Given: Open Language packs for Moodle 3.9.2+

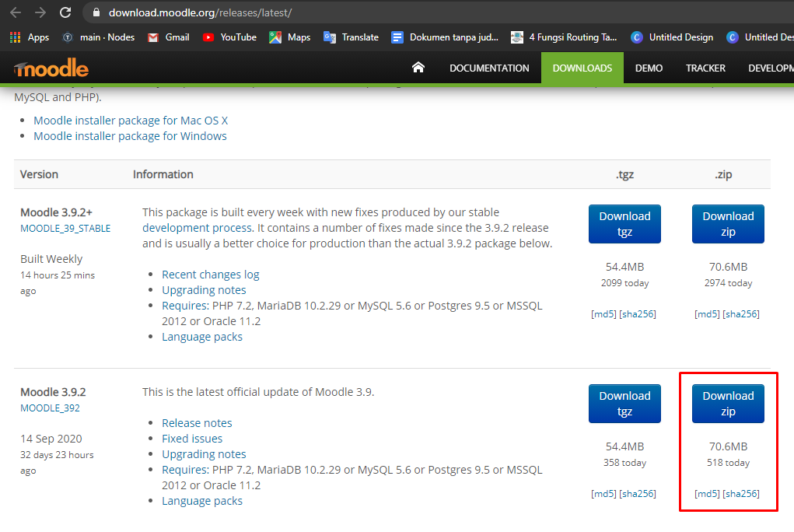Looking at the screenshot, I should [x=202, y=337].
